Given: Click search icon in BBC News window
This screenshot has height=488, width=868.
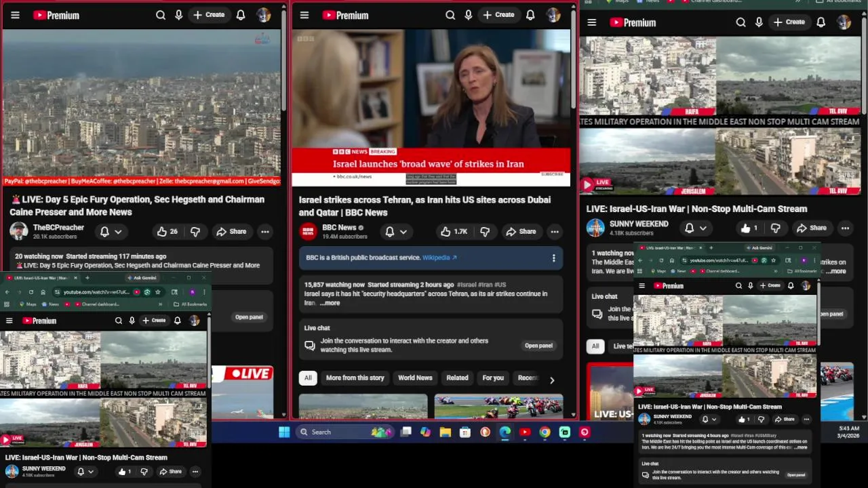Looking at the screenshot, I should click(x=450, y=15).
